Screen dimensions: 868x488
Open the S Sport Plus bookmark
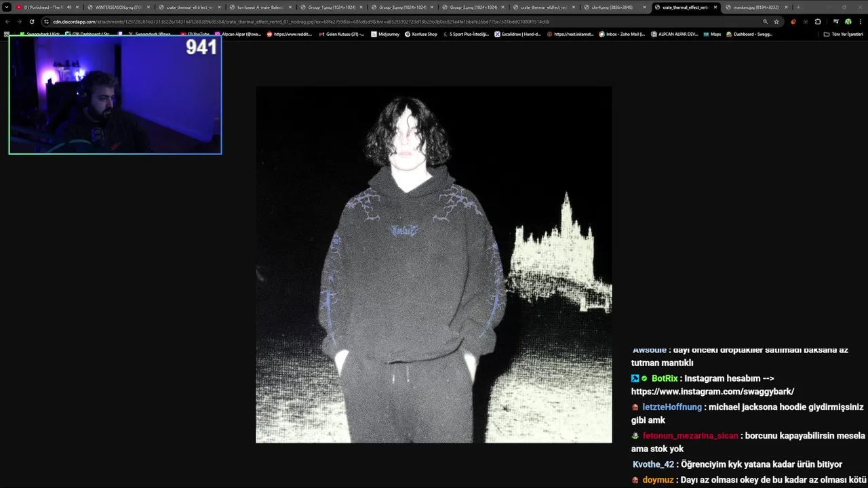point(465,34)
